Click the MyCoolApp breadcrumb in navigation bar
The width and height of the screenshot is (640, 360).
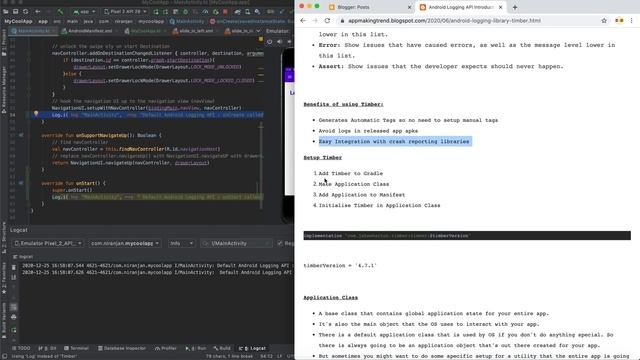coord(18,21)
